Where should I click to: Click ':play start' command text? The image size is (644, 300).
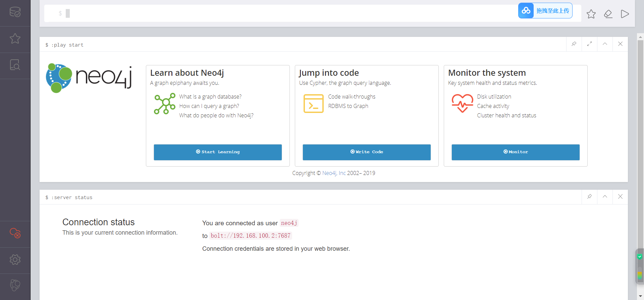(x=67, y=45)
